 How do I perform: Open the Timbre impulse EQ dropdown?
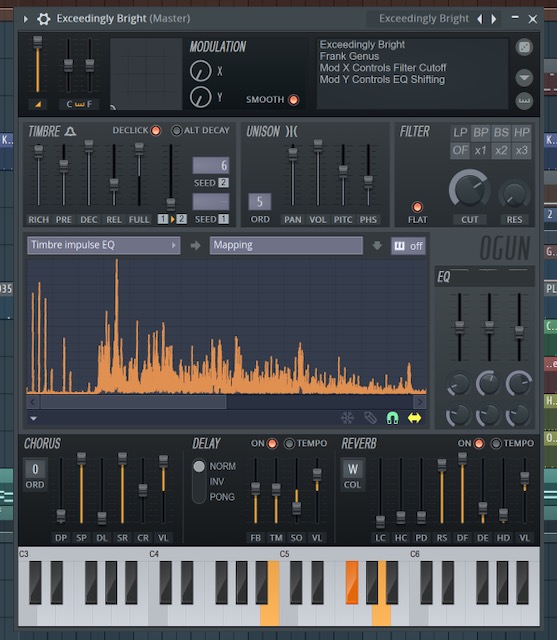point(104,245)
